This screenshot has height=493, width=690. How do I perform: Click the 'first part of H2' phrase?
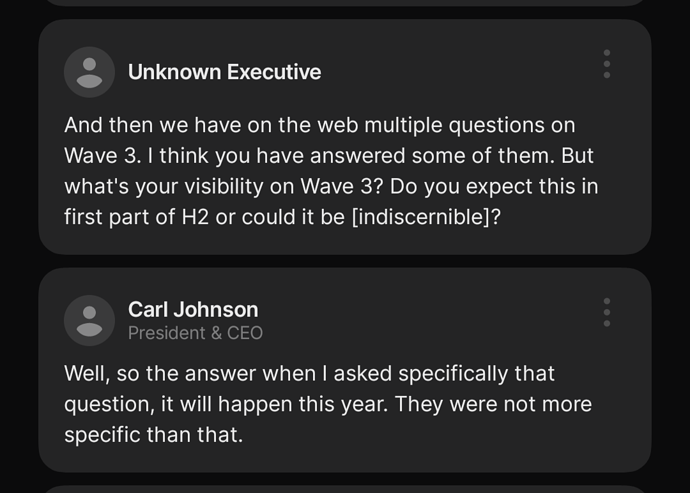136,217
